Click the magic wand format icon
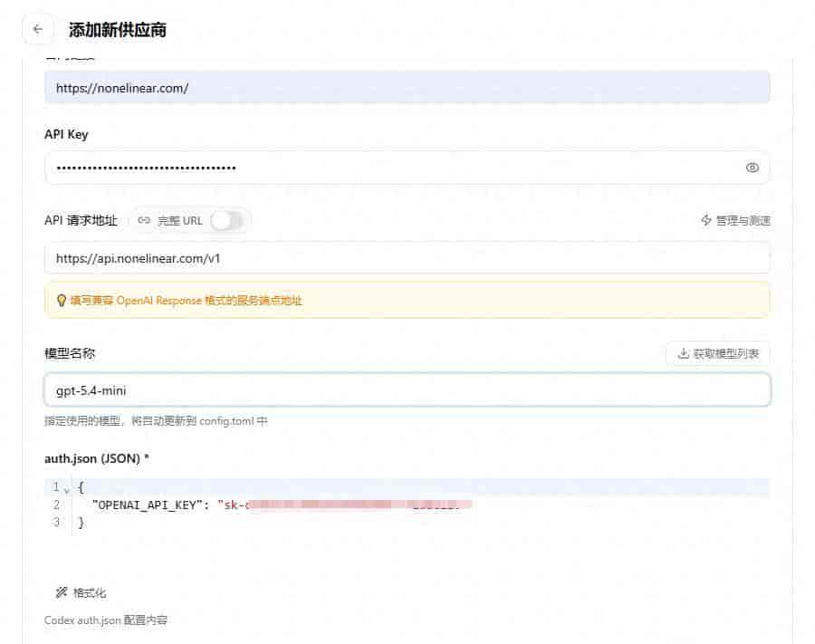The image size is (815, 644). pos(62,592)
